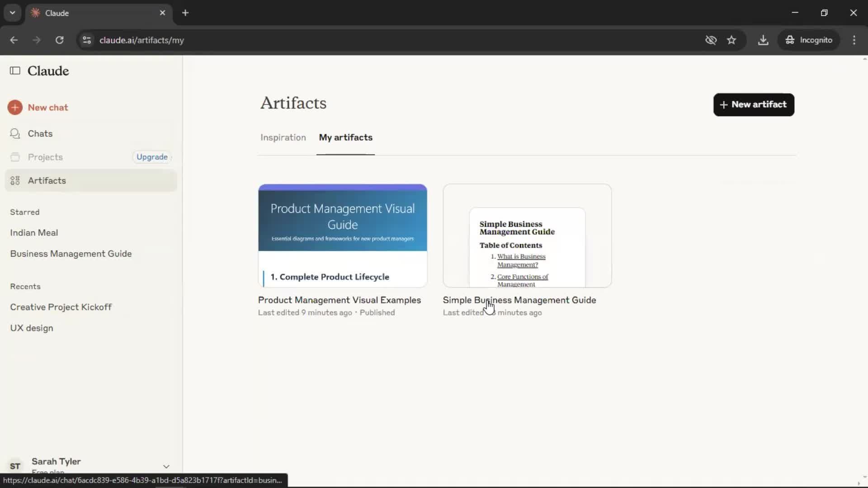The width and height of the screenshot is (868, 488).
Task: Click the Product Management Visual Examples title
Action: point(340,300)
